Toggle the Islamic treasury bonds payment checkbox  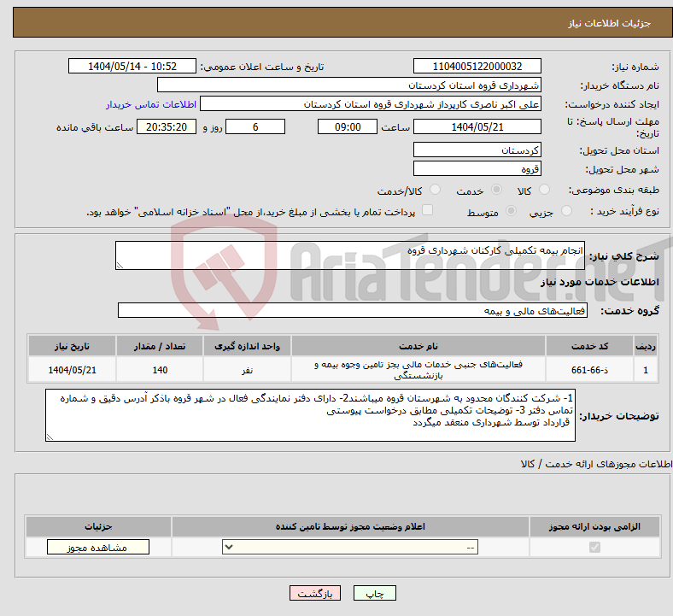coord(427,210)
